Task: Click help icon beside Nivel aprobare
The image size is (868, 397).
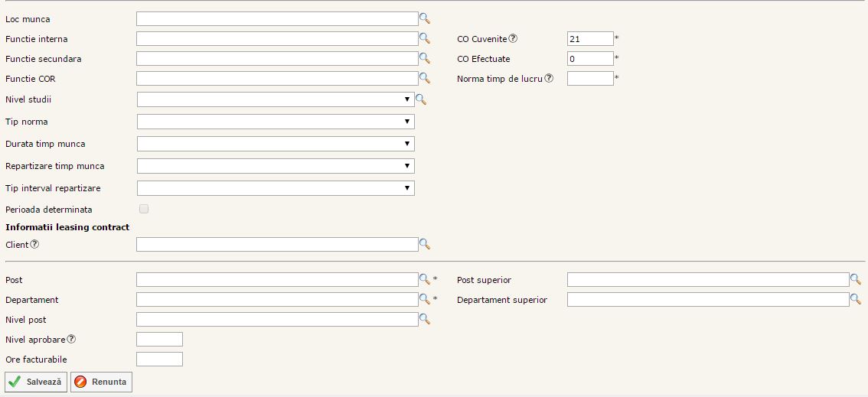Action: click(72, 339)
